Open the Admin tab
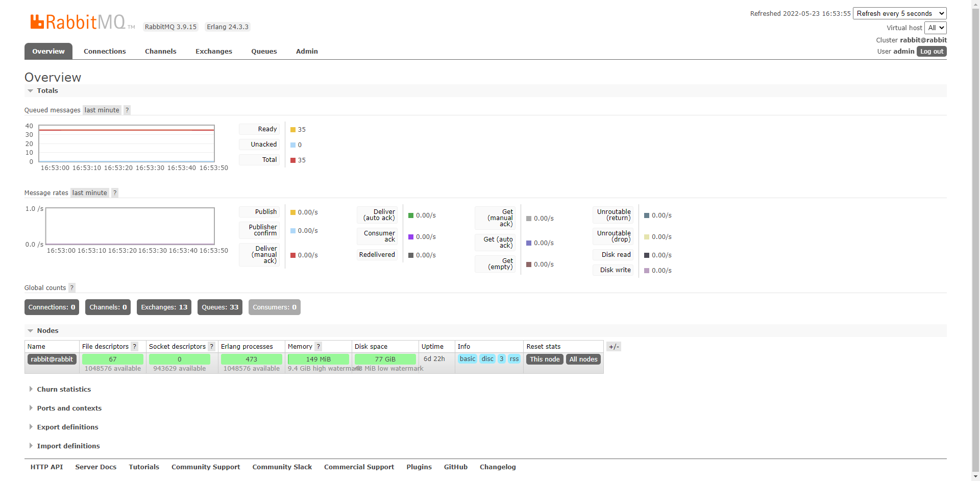The image size is (980, 481). (306, 51)
